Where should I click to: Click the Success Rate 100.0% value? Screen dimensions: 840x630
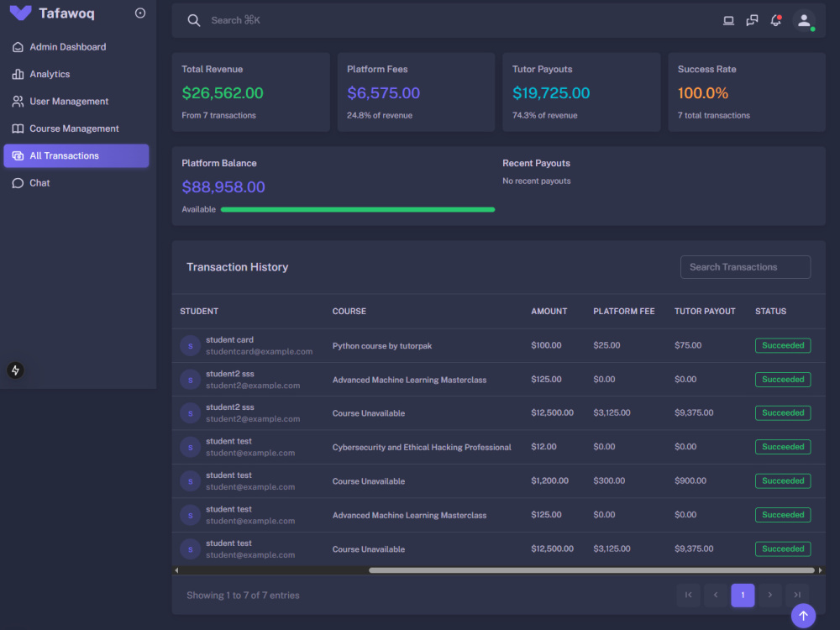(703, 93)
